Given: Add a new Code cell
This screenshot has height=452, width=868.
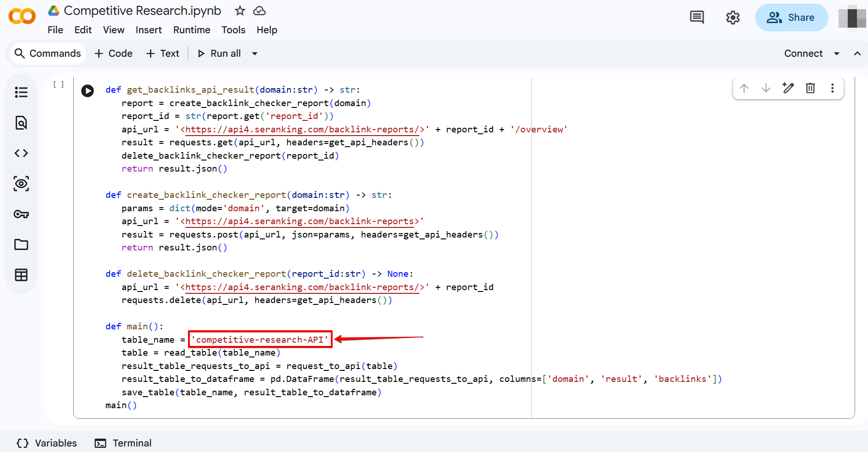Looking at the screenshot, I should (x=113, y=54).
